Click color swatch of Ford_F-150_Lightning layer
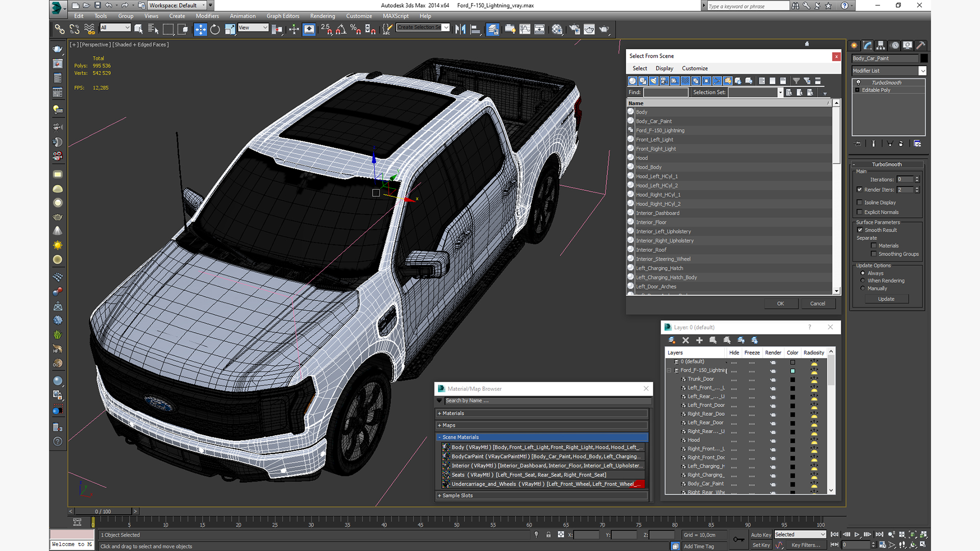 click(793, 370)
